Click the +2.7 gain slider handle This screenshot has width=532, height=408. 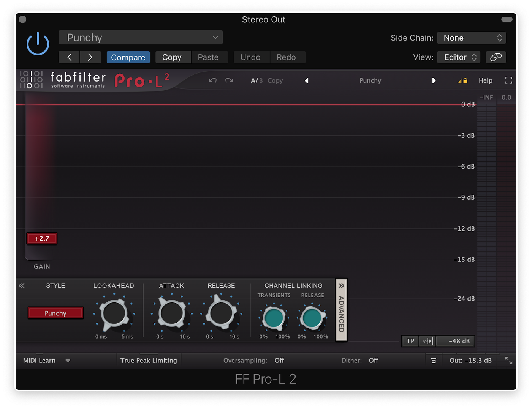[42, 239]
